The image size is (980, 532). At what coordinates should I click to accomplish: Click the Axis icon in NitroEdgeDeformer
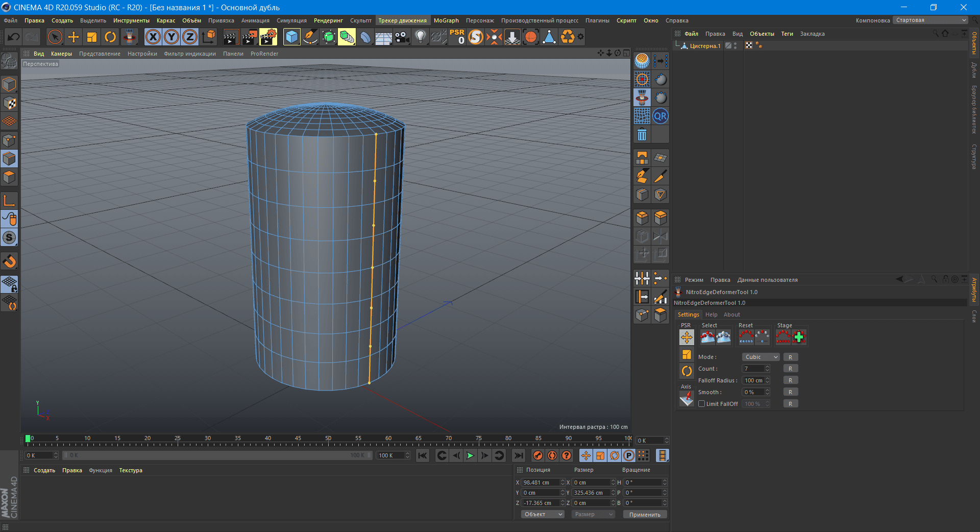pyautogui.click(x=687, y=399)
